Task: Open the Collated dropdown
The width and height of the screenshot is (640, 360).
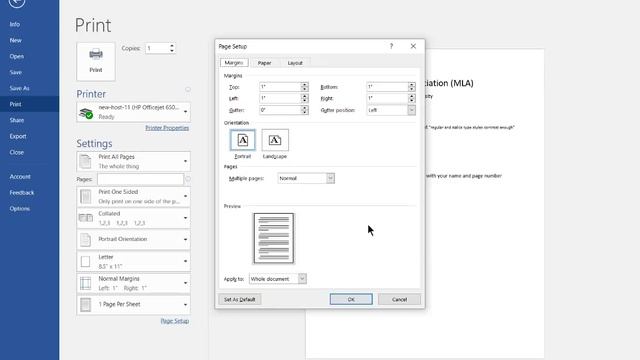Action: coord(133,218)
